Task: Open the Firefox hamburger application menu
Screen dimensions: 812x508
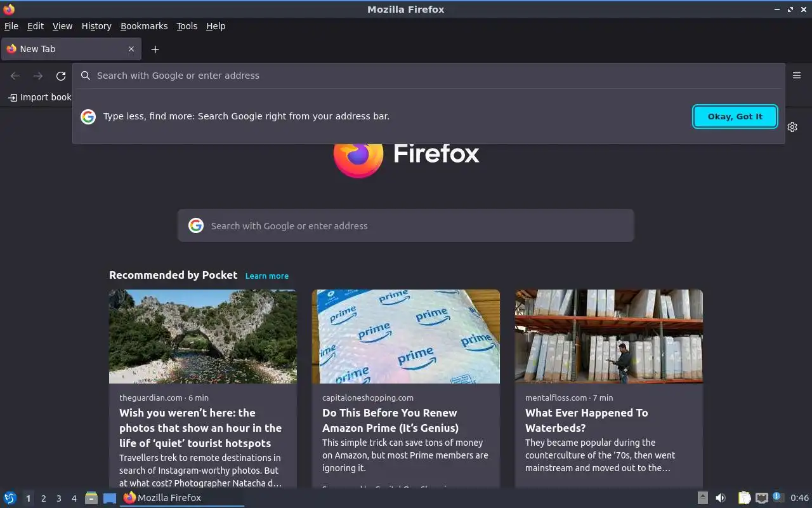Action: 797,76
